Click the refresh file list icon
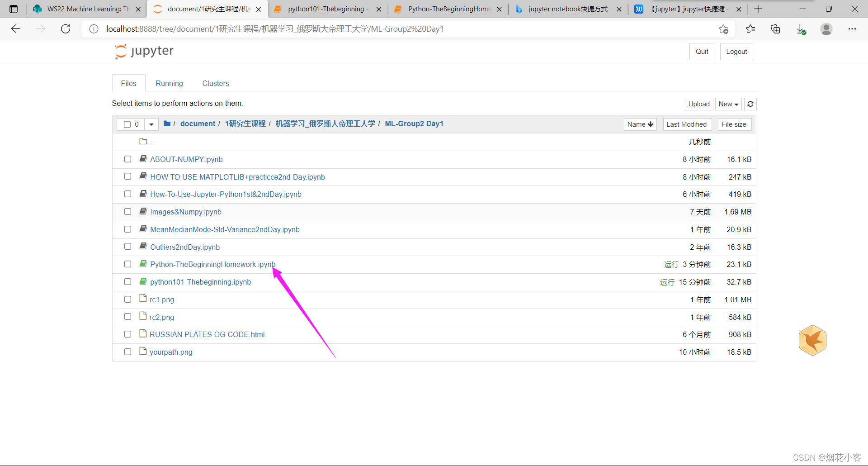The height and width of the screenshot is (466, 868). [750, 104]
